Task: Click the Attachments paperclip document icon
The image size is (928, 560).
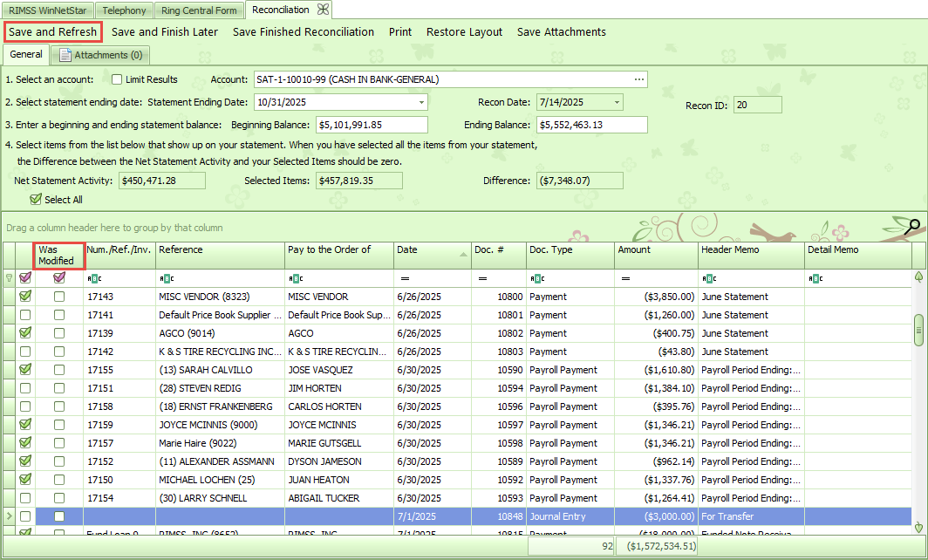Action: click(x=65, y=55)
